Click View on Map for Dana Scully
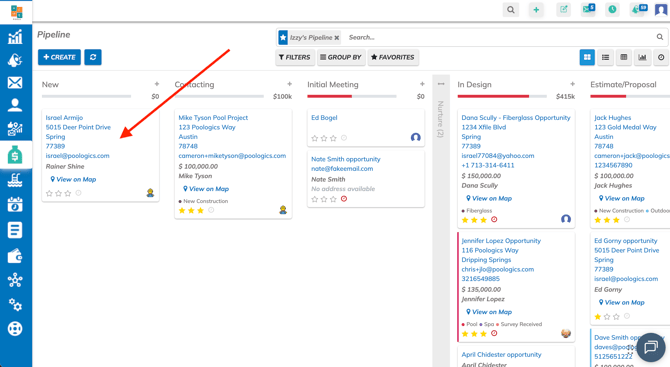 (x=489, y=198)
